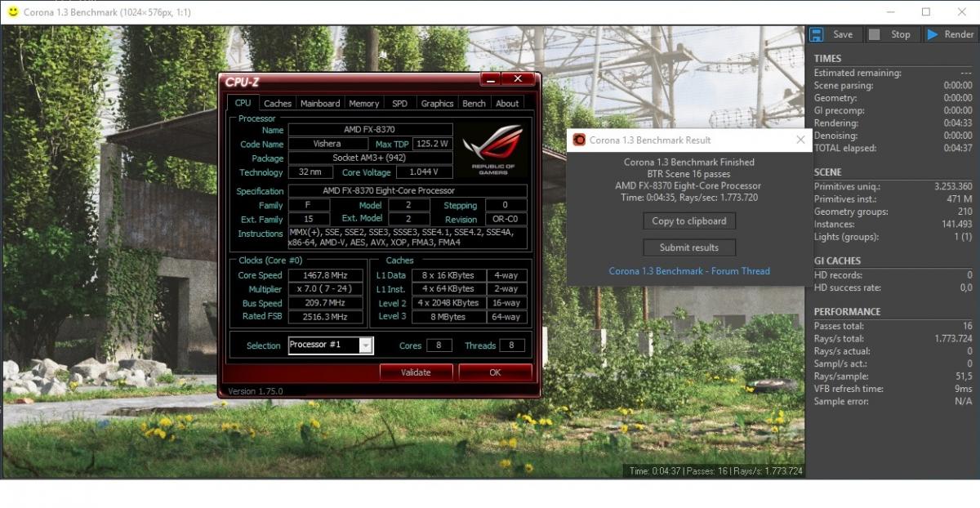Viewport: 980px width, 508px height.
Task: Click the Corona smiley window icon
Action: (12, 12)
